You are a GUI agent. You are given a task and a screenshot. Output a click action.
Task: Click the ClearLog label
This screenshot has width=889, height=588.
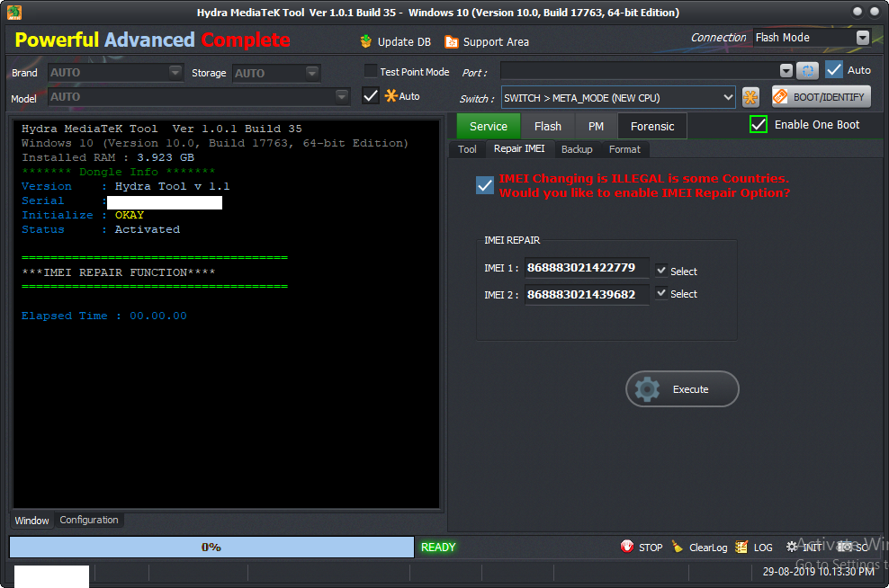pos(708,548)
